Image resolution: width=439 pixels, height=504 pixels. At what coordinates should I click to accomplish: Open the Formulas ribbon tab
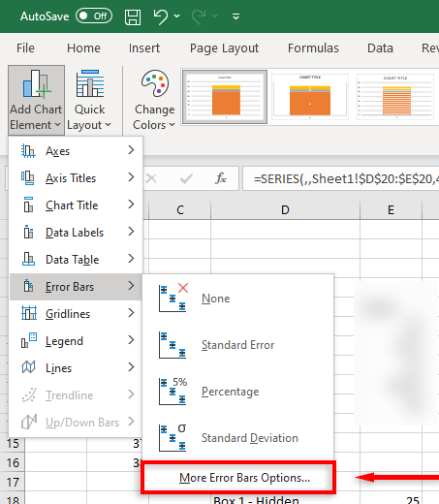(313, 48)
